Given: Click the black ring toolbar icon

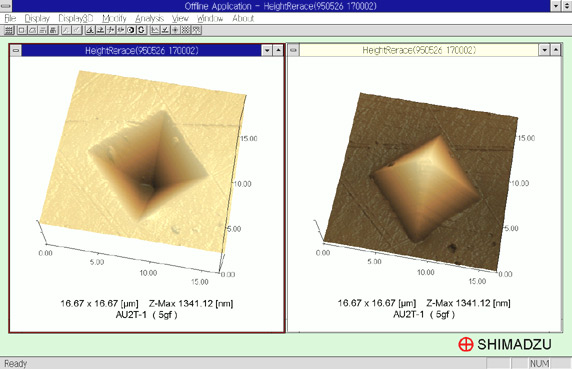Looking at the screenshot, I should click(x=131, y=30).
